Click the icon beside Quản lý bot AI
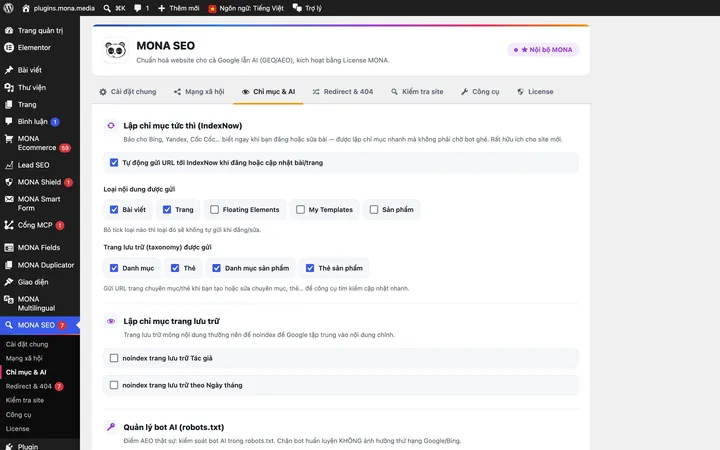The width and height of the screenshot is (720, 450). pyautogui.click(x=111, y=427)
